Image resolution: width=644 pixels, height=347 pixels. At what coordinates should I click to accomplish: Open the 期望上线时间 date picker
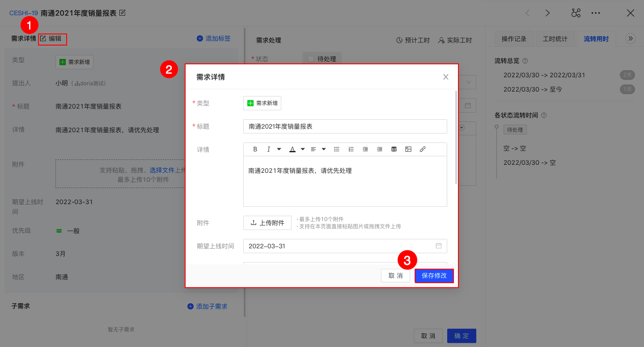point(438,246)
